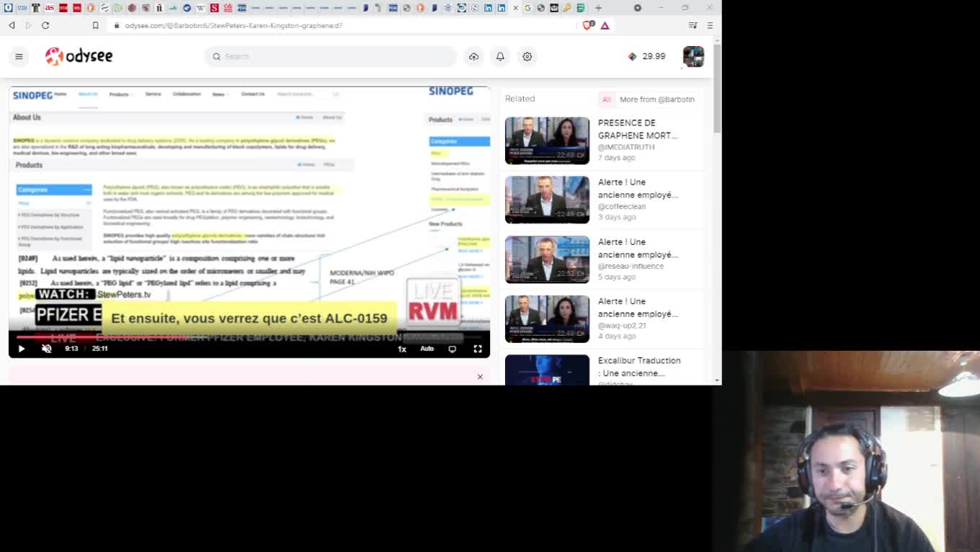Screen dimensions: 980x552
Task: Visit the @coffeeclean channel
Action: coord(622,206)
